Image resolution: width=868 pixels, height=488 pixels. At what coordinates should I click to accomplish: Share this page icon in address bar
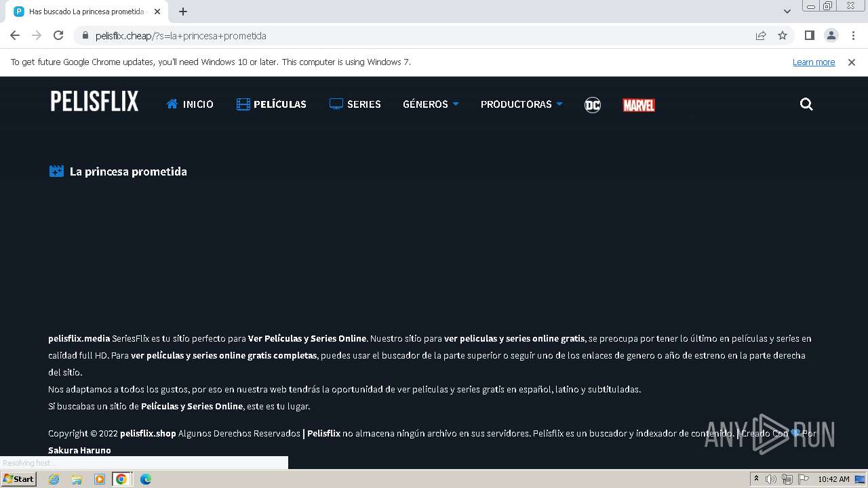click(x=761, y=36)
